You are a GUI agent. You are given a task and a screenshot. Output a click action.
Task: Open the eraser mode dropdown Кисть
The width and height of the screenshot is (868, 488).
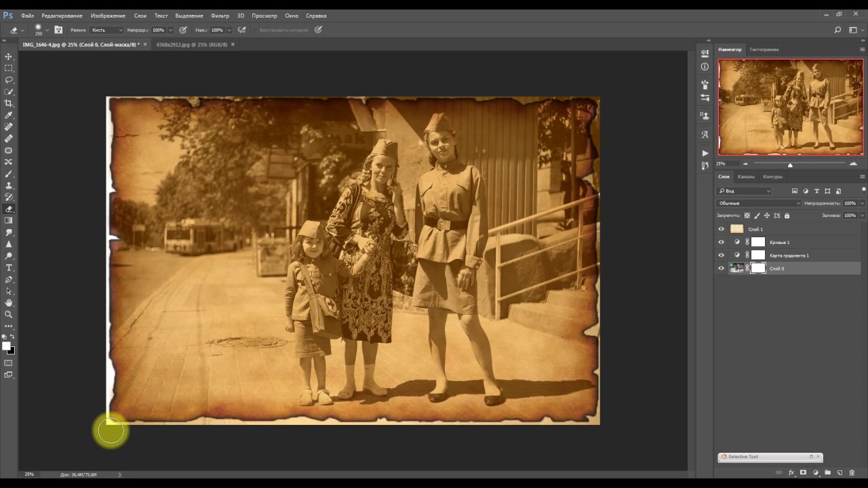point(107,30)
